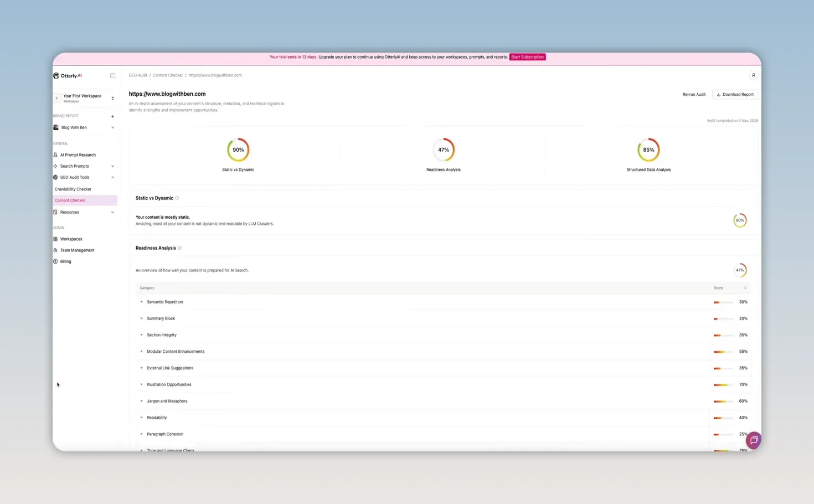Viewport: 814px width, 504px height.
Task: Click the Workspaces grid icon
Action: click(55, 239)
